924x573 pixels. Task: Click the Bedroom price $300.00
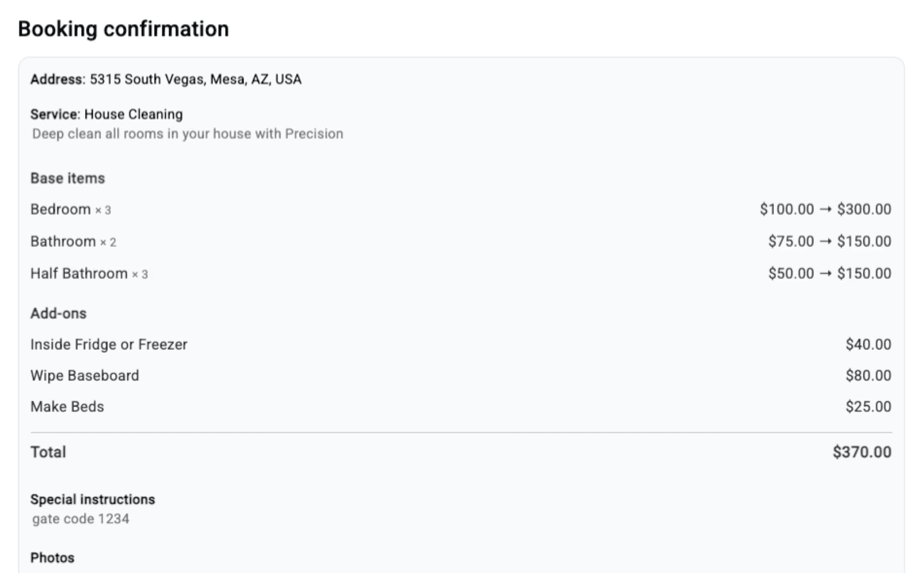point(864,209)
